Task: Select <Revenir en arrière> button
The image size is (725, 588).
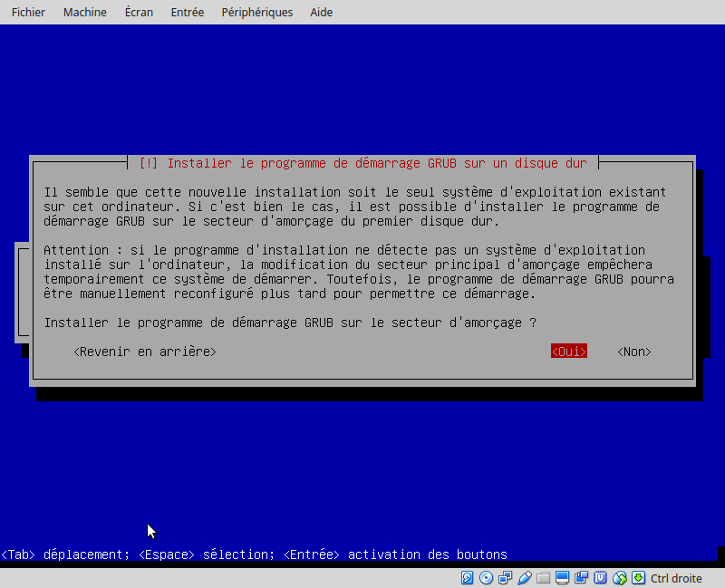Action: (x=145, y=352)
